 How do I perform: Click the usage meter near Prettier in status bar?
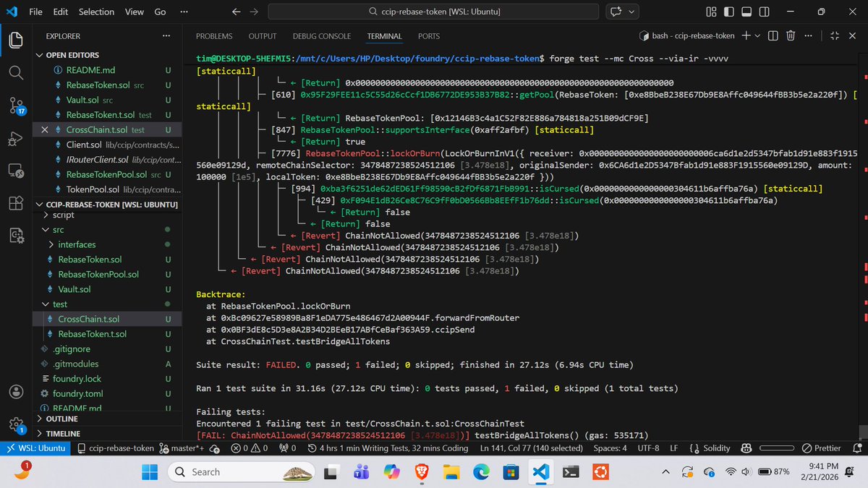coord(777,448)
